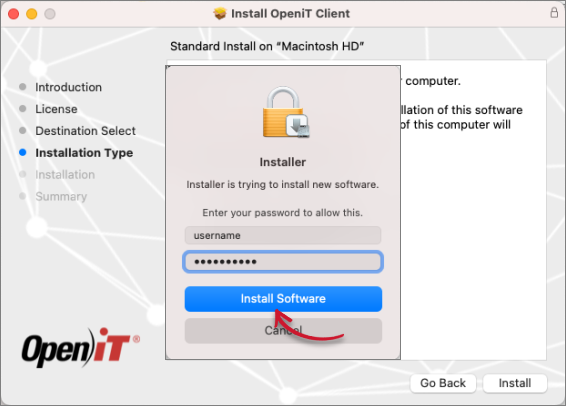Viewport: 566px width, 406px height.
Task: Click the dimmed Installation step
Action: [65, 175]
